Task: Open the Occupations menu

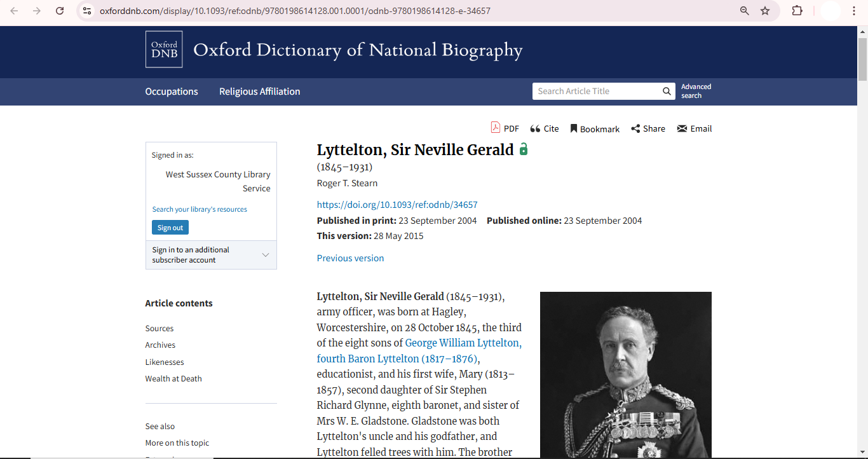Action: pos(172,92)
